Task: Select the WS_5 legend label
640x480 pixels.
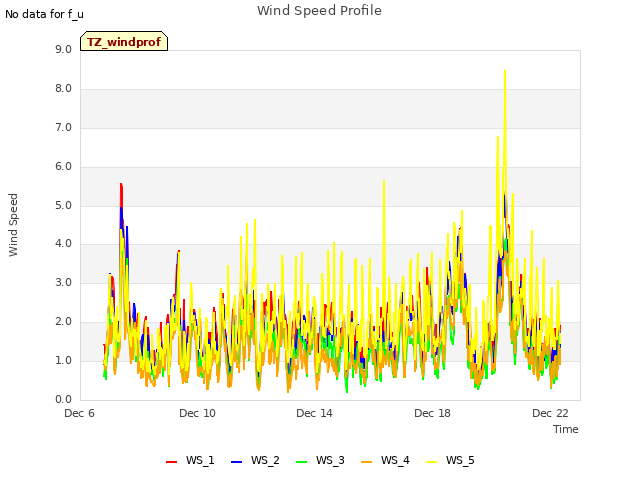Action: (x=460, y=460)
